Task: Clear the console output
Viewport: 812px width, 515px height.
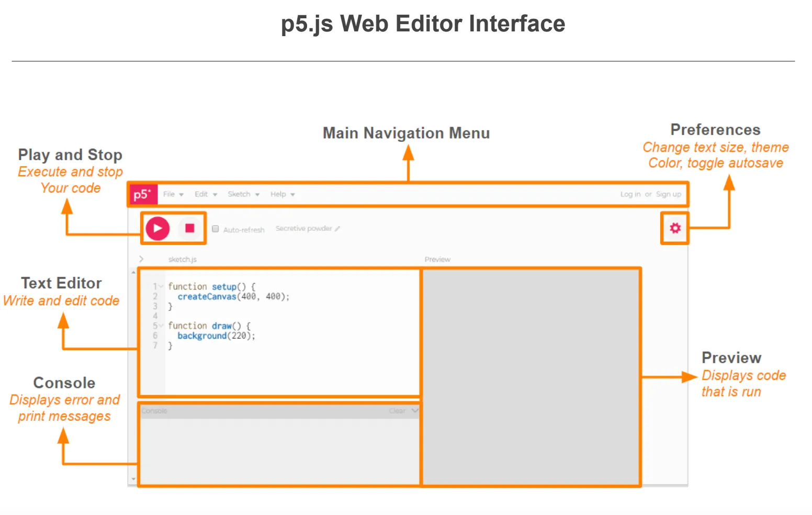Action: coord(397,411)
